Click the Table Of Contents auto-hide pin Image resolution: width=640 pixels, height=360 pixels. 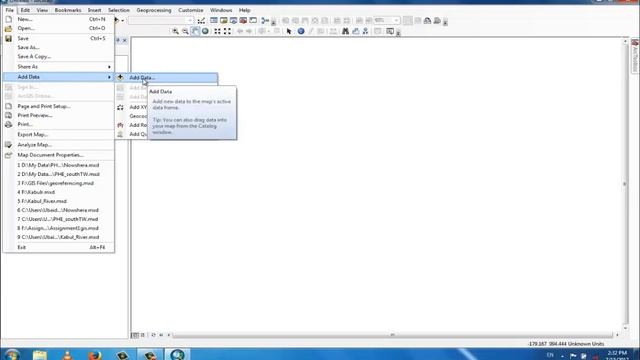pos(118,40)
